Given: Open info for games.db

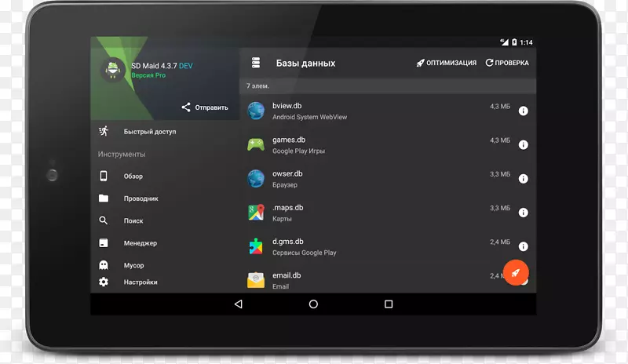Looking at the screenshot, I should tap(523, 145).
